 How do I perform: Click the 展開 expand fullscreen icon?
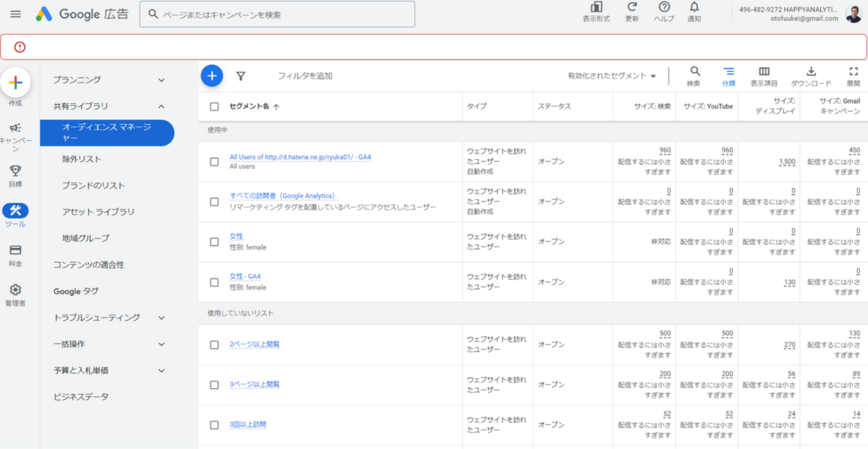[x=853, y=71]
